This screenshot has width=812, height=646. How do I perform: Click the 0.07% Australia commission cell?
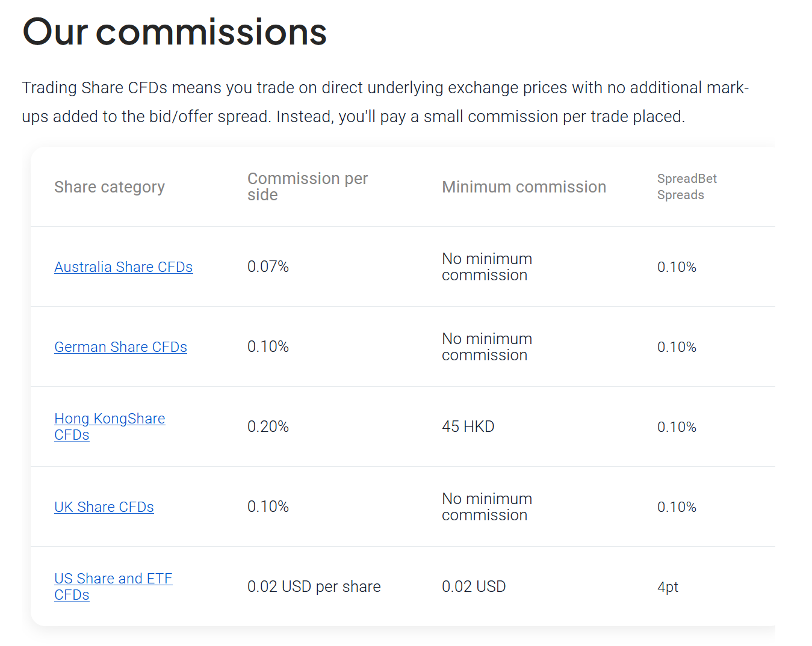point(268,266)
